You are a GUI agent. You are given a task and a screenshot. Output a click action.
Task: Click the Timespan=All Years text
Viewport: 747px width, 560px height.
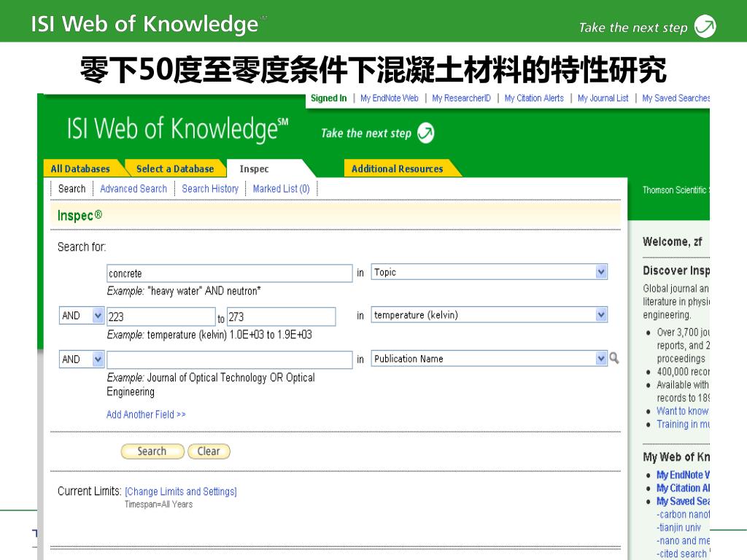coord(158,505)
